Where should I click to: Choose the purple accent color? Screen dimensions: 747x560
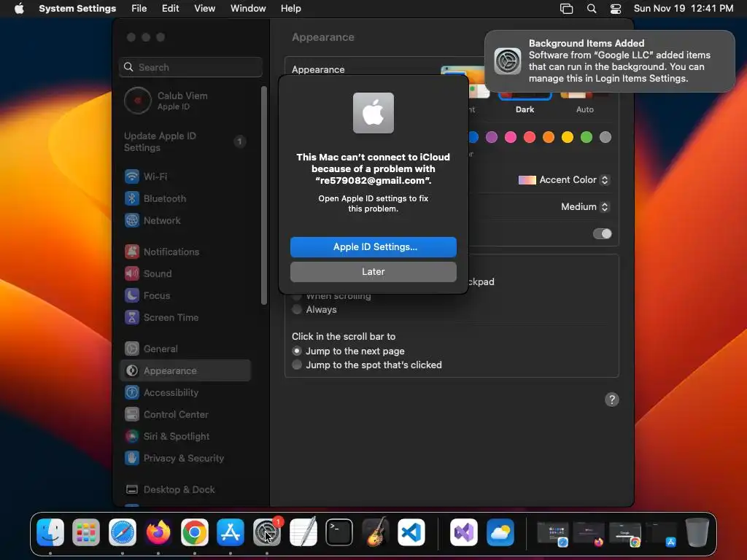492,137
